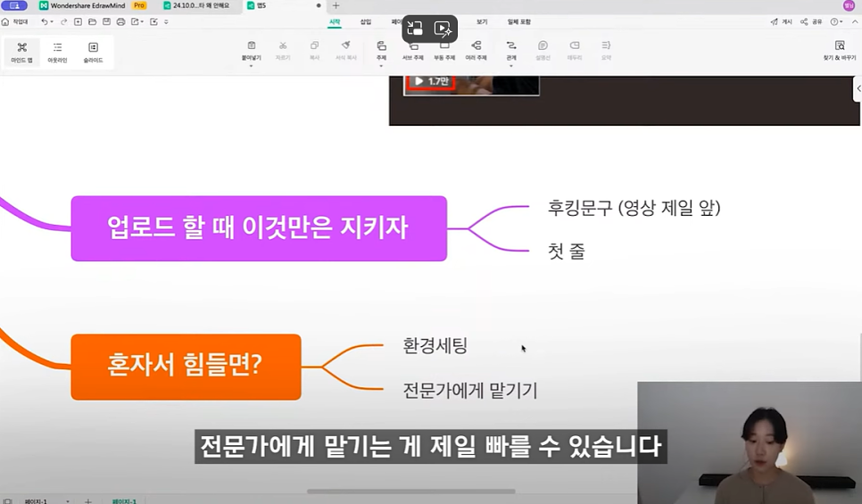The height and width of the screenshot is (504, 862).
Task: Click the Save disk icon
Action: [107, 21]
